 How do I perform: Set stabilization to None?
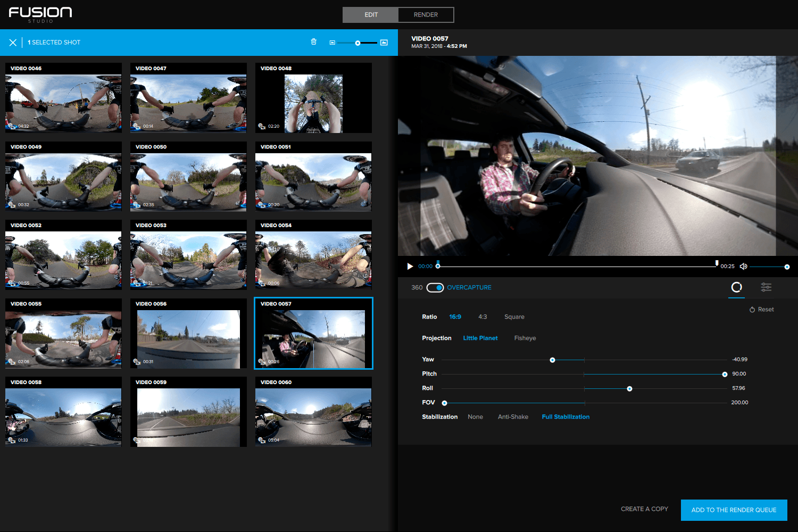pos(476,417)
